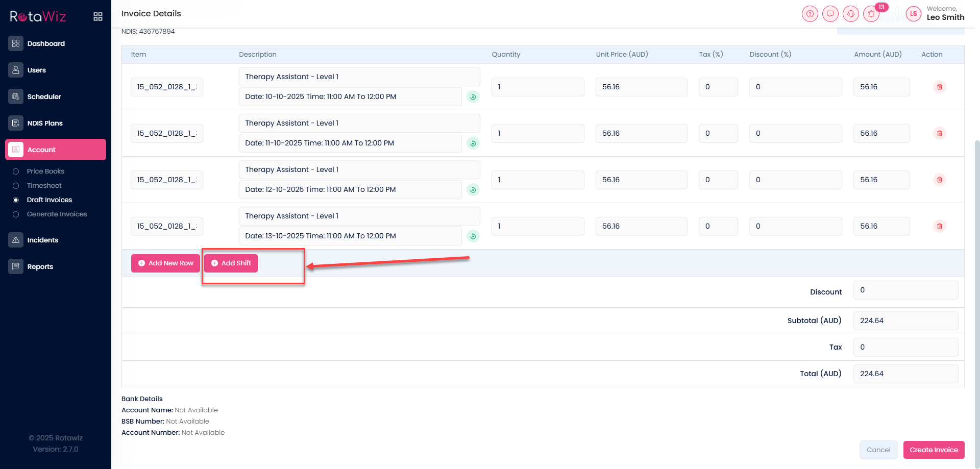Delete the 10-10-2025 invoice row

(939, 87)
